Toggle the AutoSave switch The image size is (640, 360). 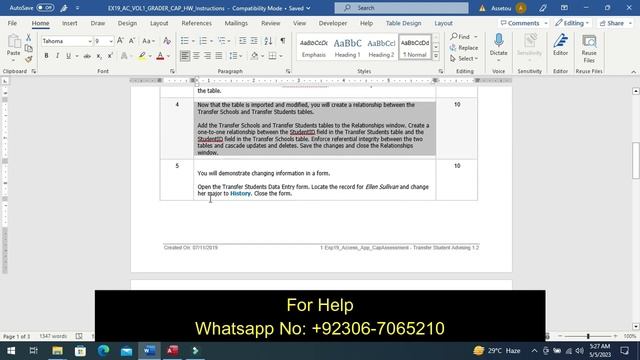click(x=45, y=8)
